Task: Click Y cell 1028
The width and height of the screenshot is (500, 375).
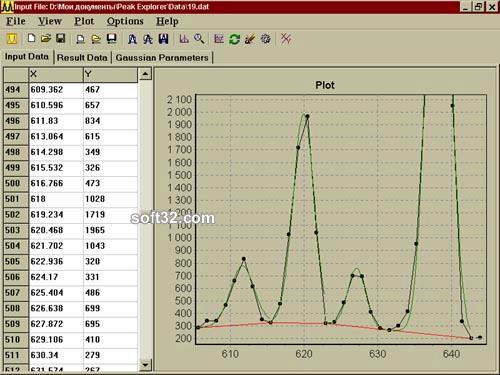Action: click(x=110, y=199)
